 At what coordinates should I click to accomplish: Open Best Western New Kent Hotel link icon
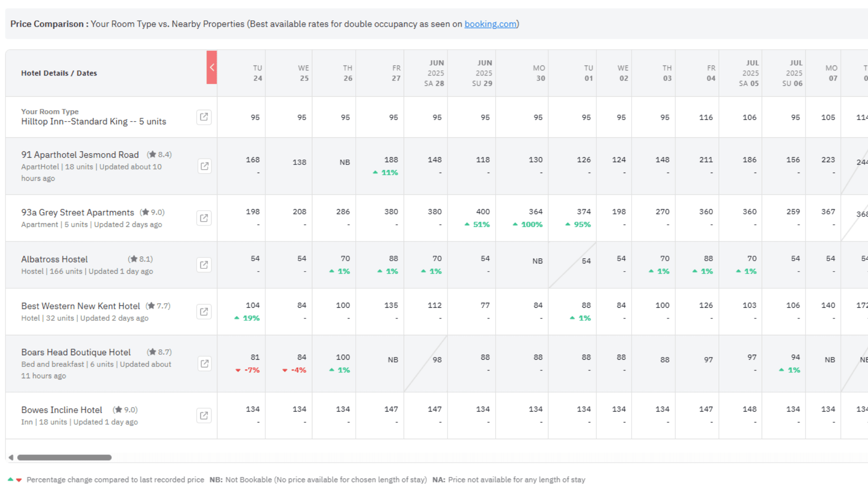204,312
